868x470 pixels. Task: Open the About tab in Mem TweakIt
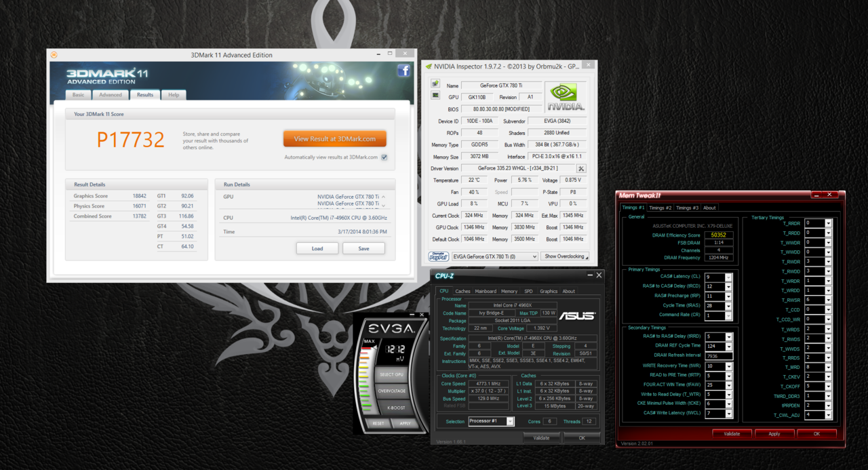[x=709, y=208]
